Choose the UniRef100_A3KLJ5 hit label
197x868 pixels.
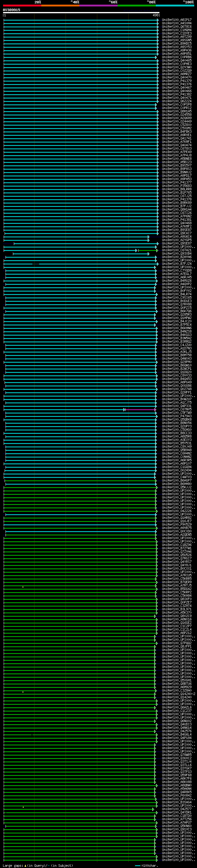click(177, 352)
